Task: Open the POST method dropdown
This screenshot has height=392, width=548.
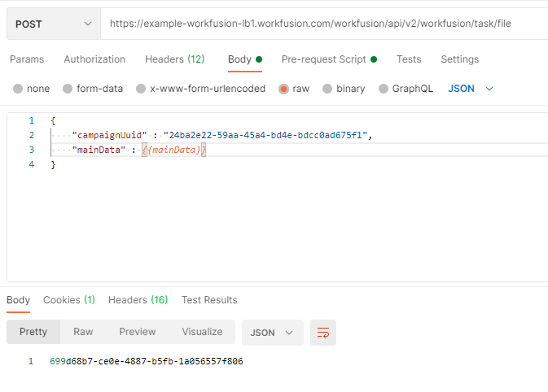Action: (54, 24)
